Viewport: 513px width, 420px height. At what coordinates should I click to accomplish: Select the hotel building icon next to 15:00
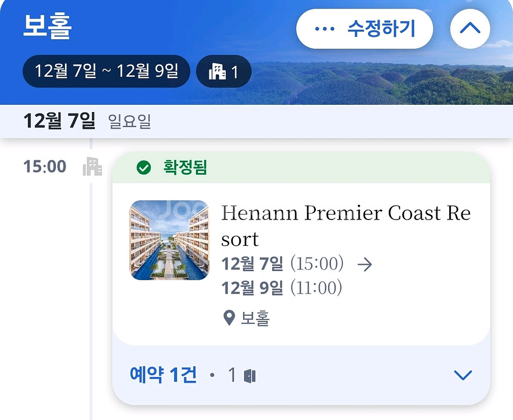pyautogui.click(x=93, y=166)
